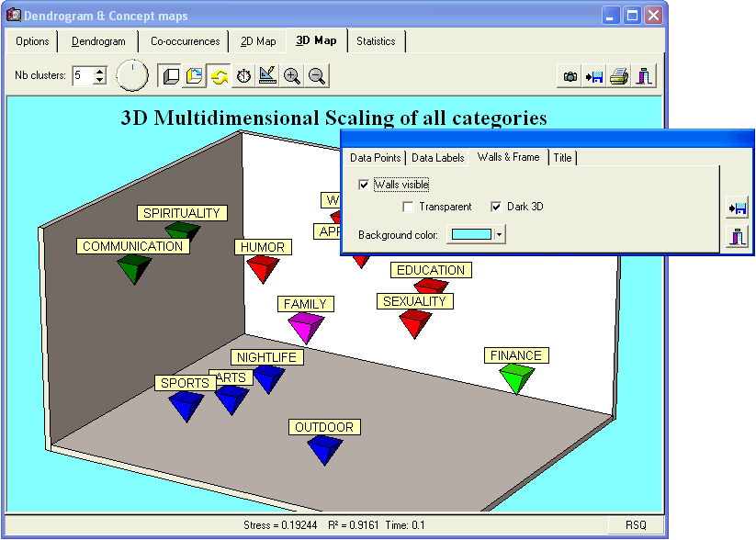This screenshot has width=756, height=540.
Task: Decrease Nb clusters with the down arrow
Action: click(x=100, y=81)
